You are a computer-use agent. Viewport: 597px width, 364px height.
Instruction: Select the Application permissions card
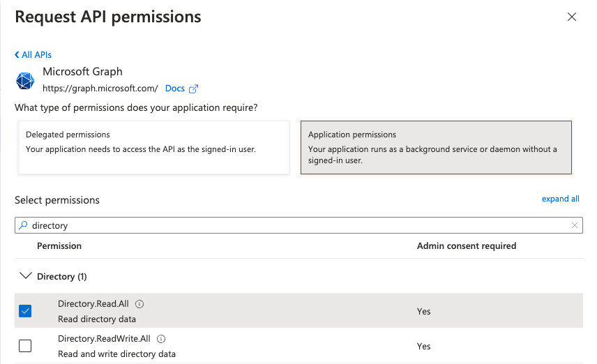point(435,147)
